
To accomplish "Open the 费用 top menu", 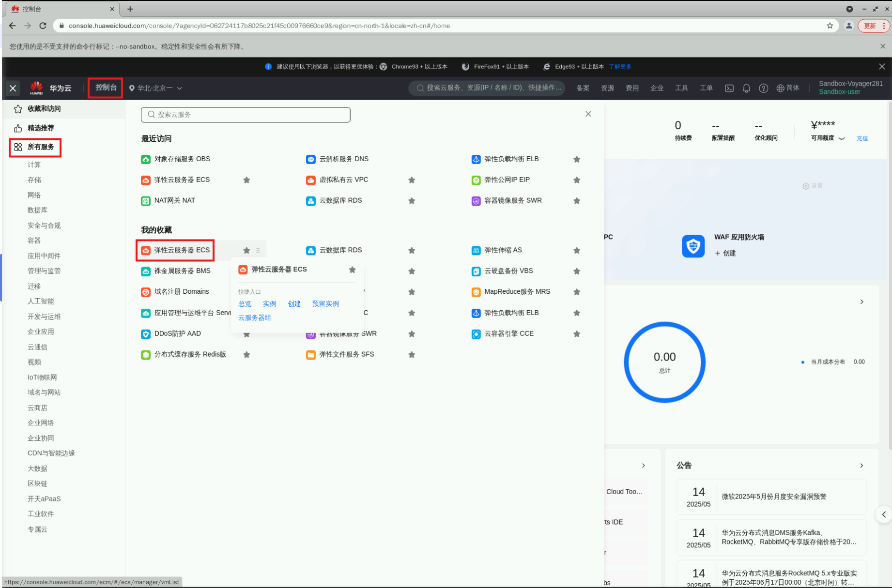I will coord(632,88).
